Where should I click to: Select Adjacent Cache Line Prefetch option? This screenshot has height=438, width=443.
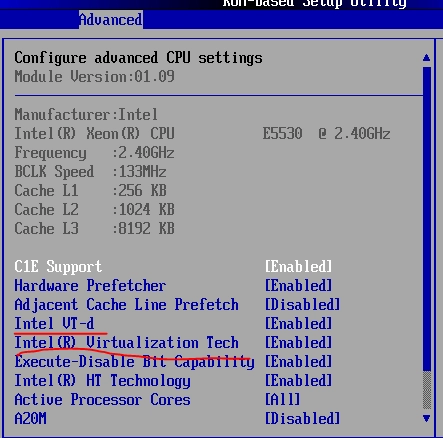126,305
